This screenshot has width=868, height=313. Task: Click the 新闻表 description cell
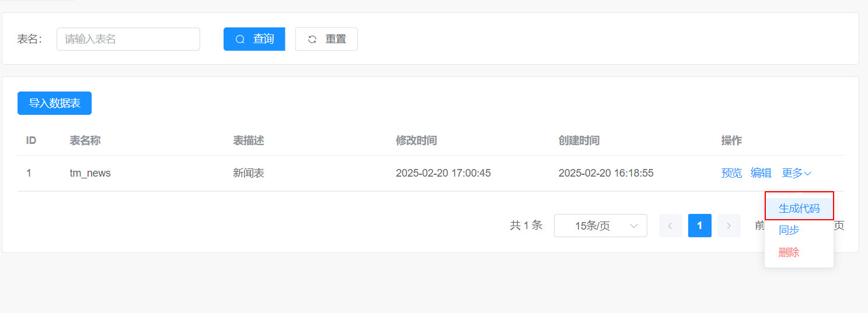tap(249, 173)
